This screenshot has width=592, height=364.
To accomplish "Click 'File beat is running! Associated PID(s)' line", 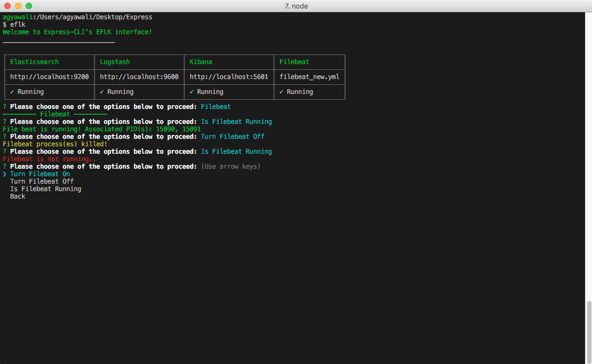I will click(102, 129).
